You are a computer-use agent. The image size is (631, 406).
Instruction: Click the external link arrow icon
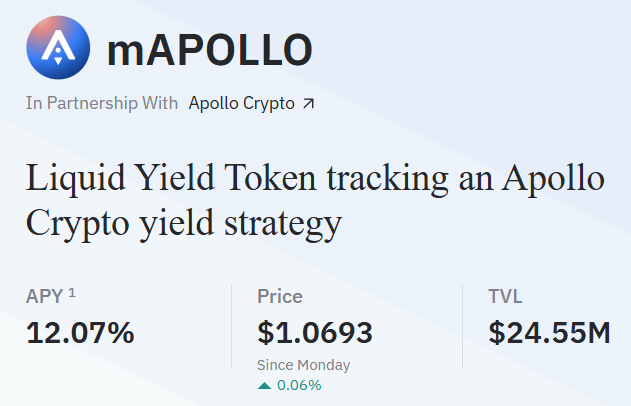pos(308,103)
